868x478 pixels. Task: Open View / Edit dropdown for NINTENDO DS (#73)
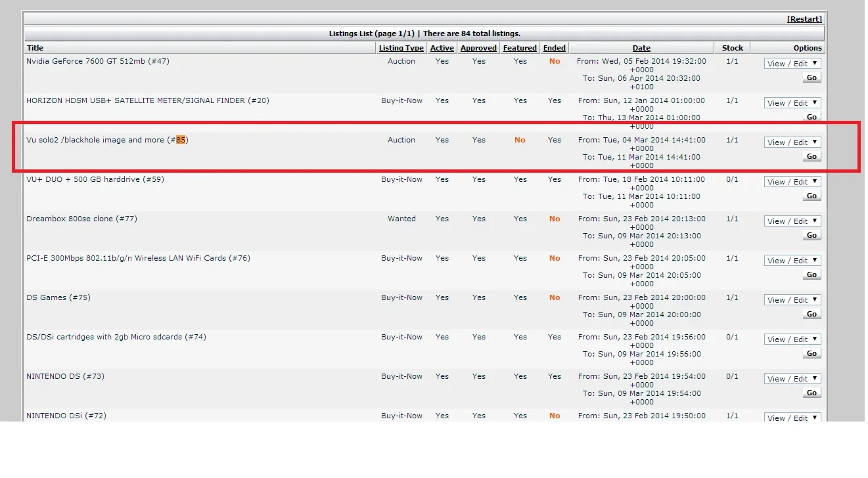[792, 379]
